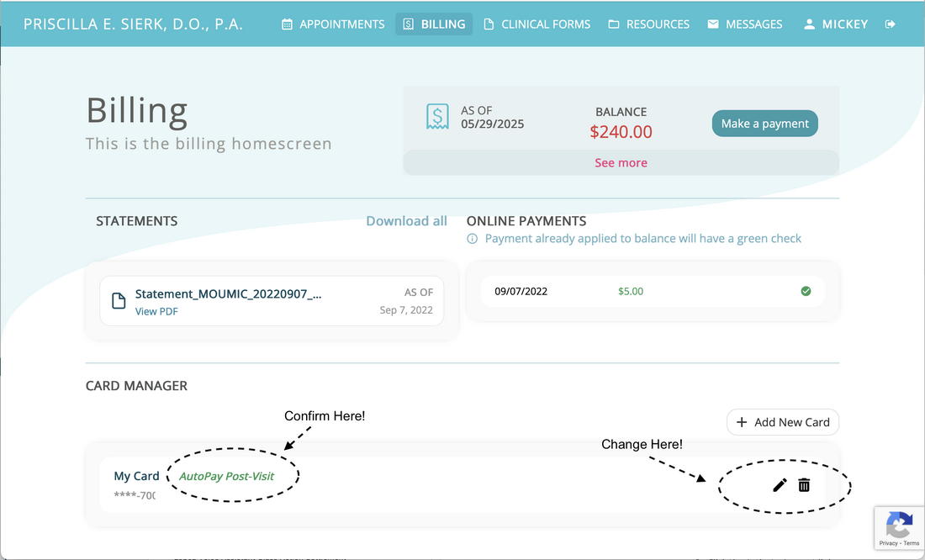Click Download all above the statements list

(406, 220)
